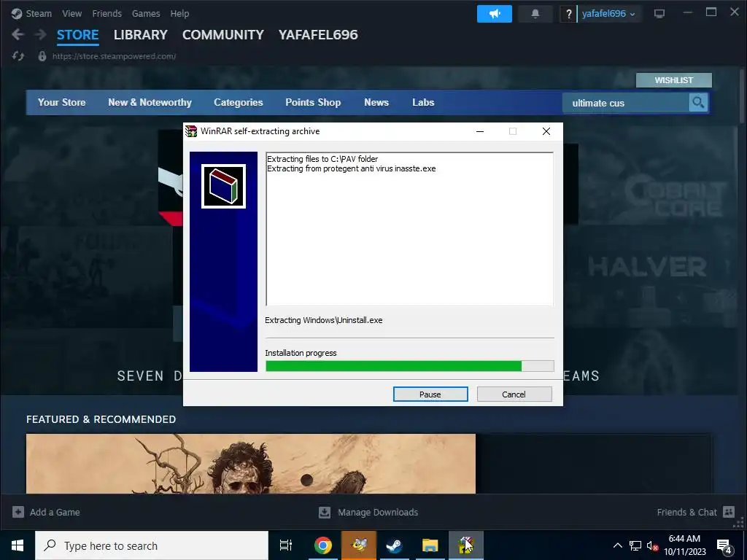Click the WISHLIST button
The width and height of the screenshot is (747, 560).
click(x=673, y=80)
